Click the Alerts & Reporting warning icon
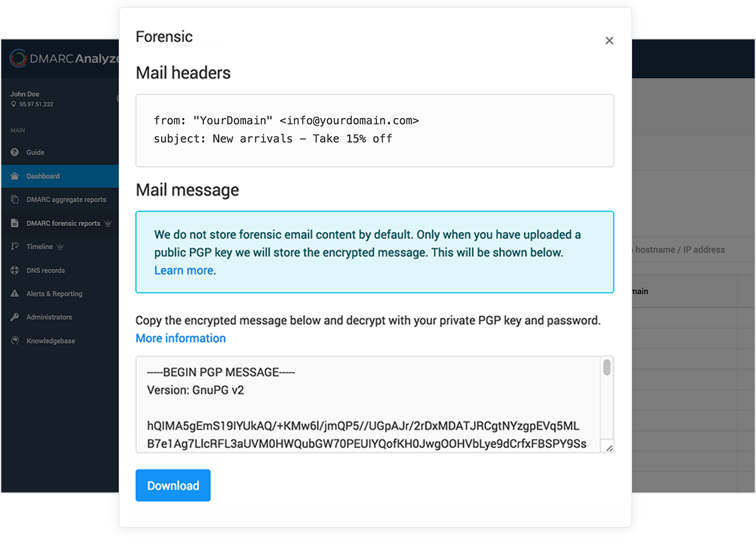Viewport: 756px width, 538px height. click(14, 293)
